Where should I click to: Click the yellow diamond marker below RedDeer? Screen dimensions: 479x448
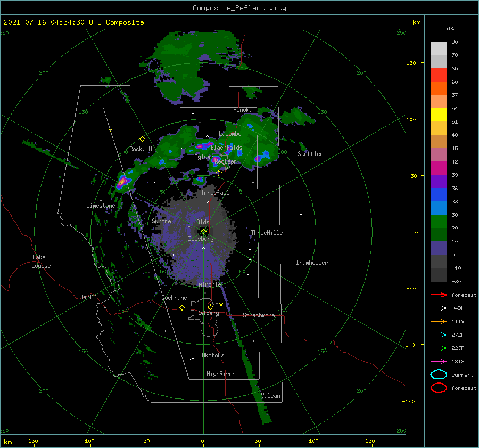click(219, 173)
